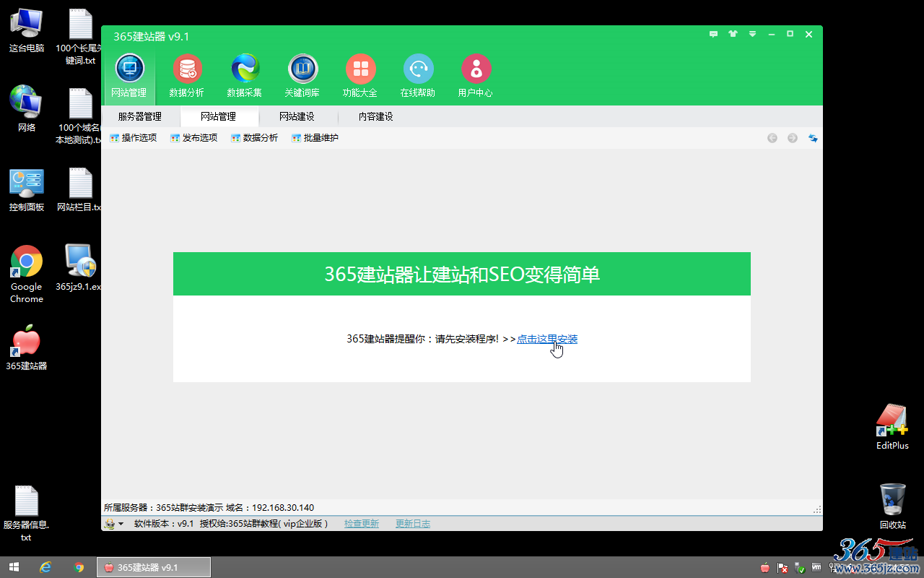This screenshot has width=924, height=578.
Task: Click the 更新日志 link
Action: pos(413,524)
